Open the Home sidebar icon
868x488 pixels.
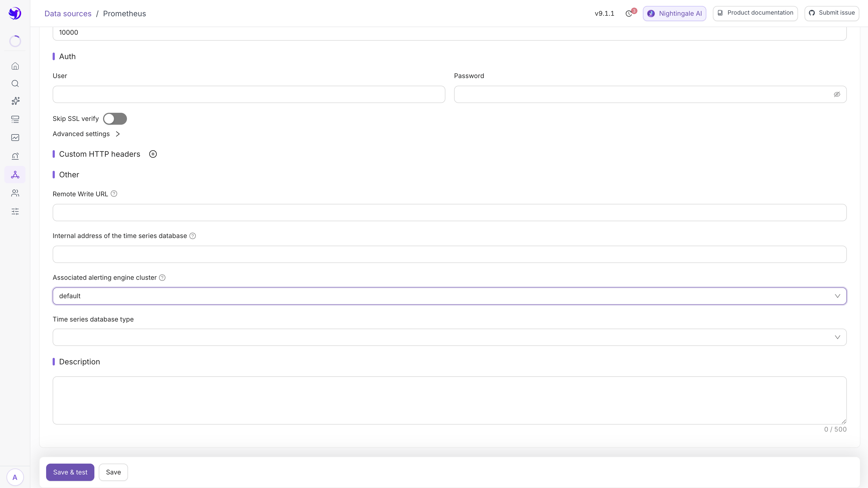15,66
